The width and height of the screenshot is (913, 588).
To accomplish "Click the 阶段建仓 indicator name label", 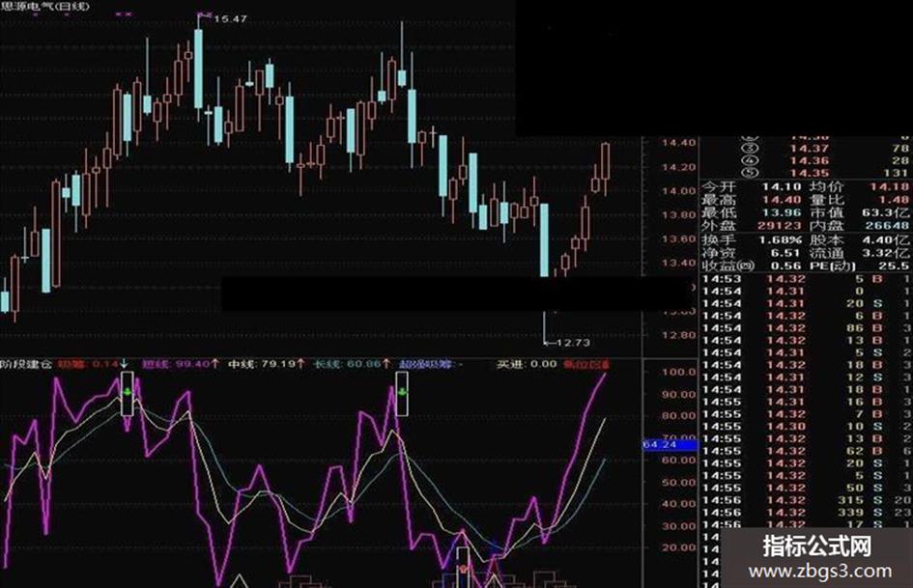I will coord(26,364).
